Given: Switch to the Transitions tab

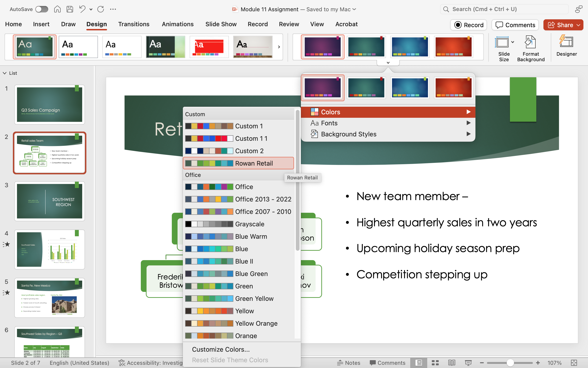Looking at the screenshot, I should [134, 24].
